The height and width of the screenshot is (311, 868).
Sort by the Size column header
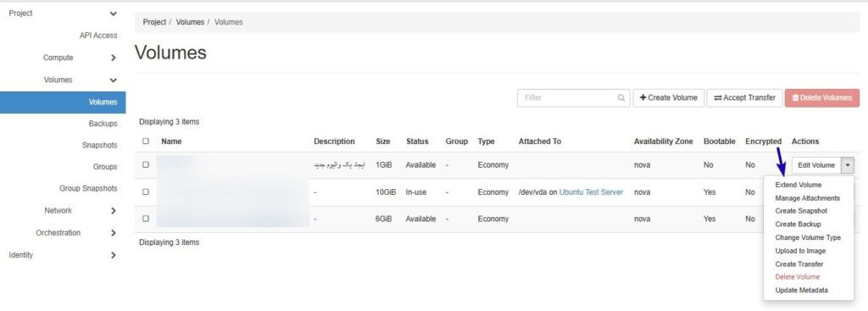pos(382,142)
